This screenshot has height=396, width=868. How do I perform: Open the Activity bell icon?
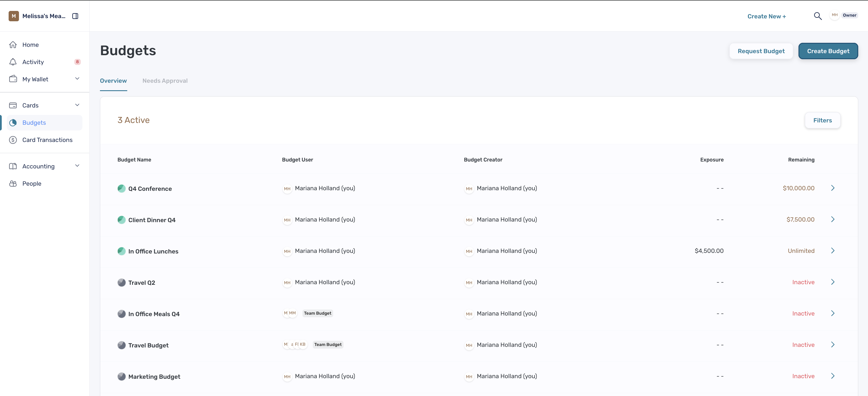tap(13, 62)
